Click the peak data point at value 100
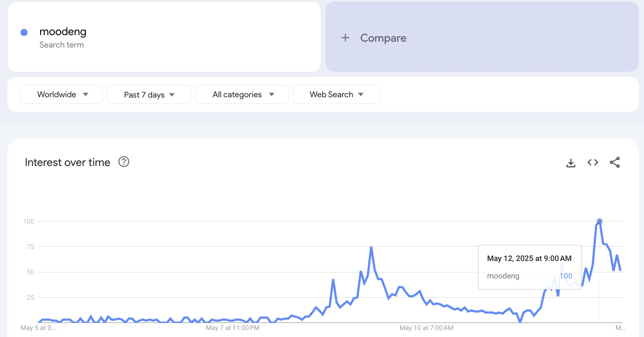The height and width of the screenshot is (337, 644). [599, 221]
